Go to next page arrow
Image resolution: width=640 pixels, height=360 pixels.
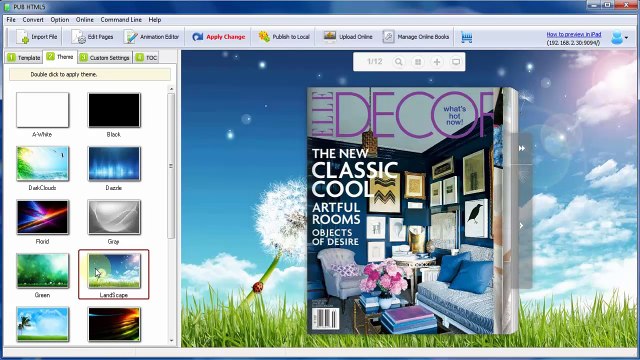pos(521,225)
